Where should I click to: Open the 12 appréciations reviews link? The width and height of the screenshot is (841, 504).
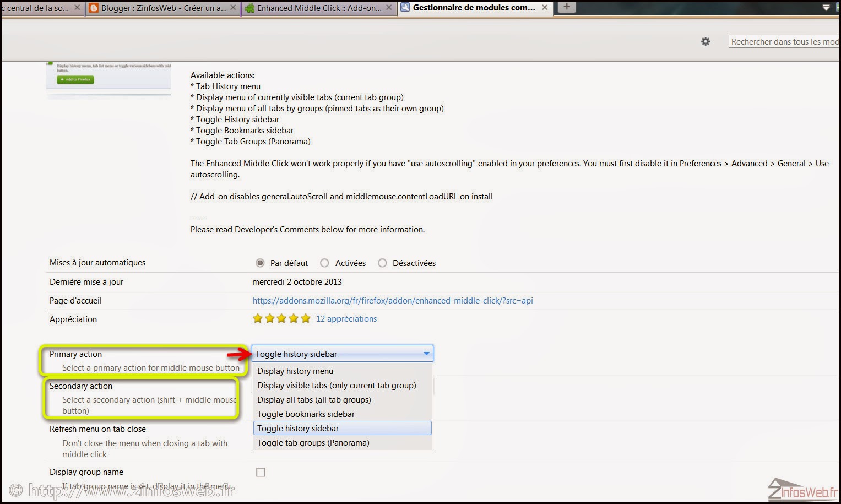coord(346,318)
